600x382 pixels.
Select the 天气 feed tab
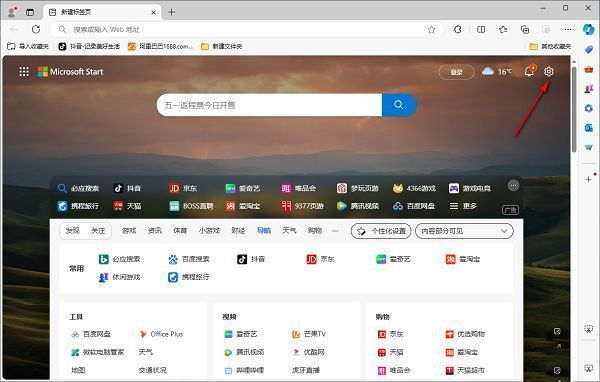click(x=289, y=230)
